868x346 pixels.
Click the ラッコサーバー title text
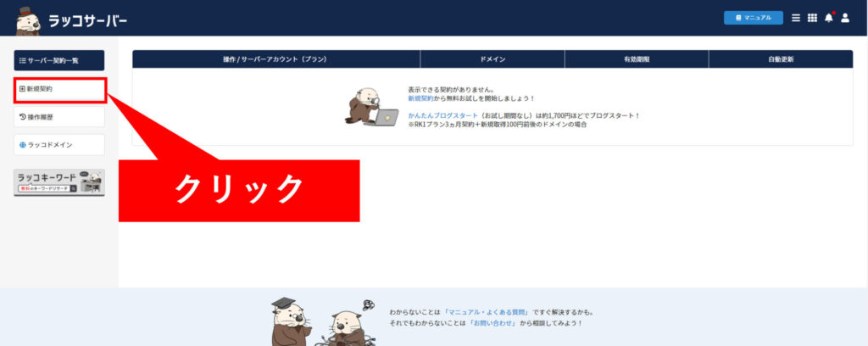pos(87,21)
